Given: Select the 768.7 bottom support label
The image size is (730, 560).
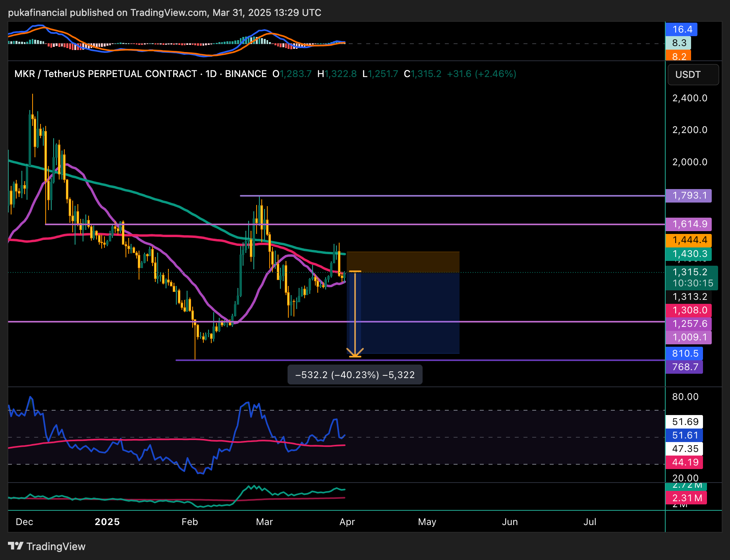Looking at the screenshot, I should (x=684, y=367).
